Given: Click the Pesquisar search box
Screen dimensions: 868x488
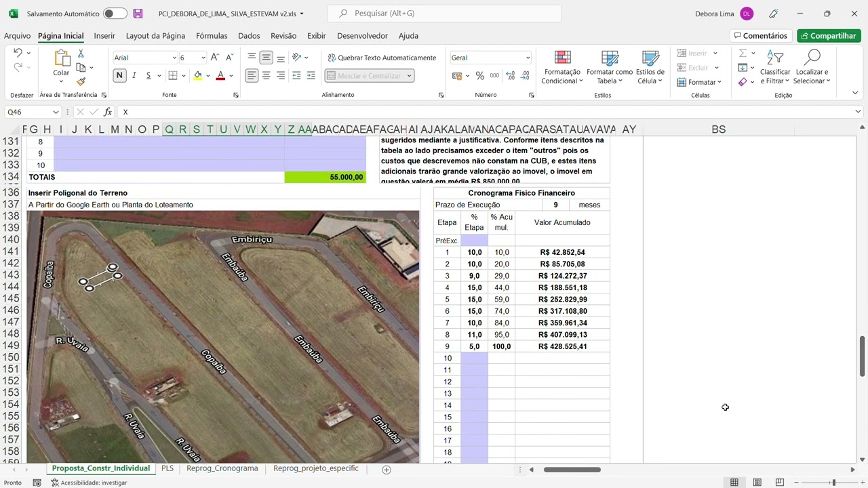Looking at the screenshot, I should point(444,14).
